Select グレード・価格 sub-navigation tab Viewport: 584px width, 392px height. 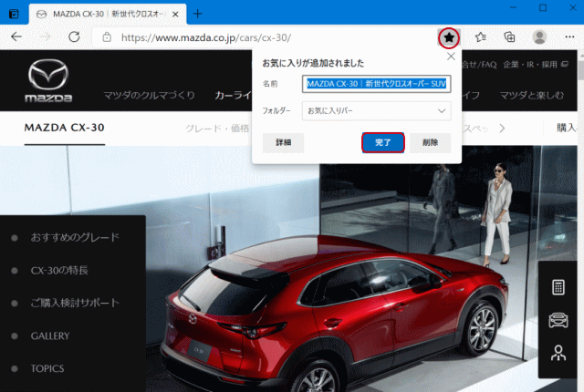click(217, 129)
